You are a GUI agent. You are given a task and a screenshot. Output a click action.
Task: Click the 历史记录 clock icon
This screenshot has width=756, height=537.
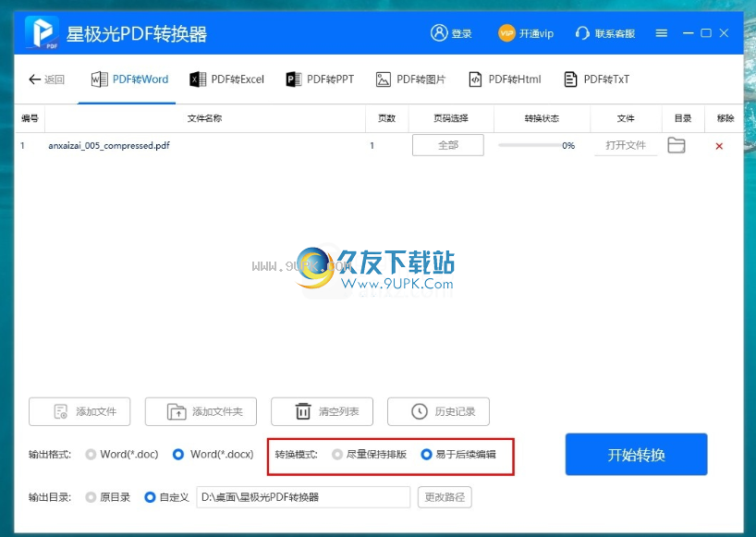pyautogui.click(x=420, y=411)
